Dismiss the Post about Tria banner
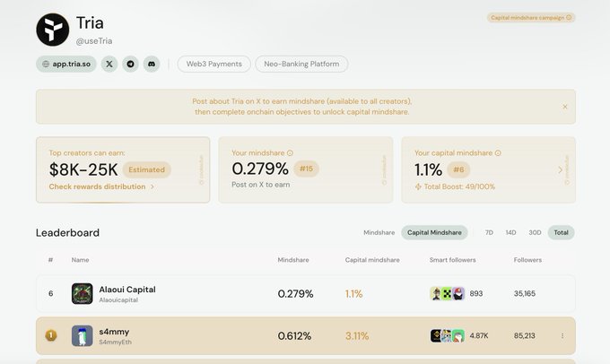Image resolution: width=610 pixels, height=364 pixels. (565, 107)
